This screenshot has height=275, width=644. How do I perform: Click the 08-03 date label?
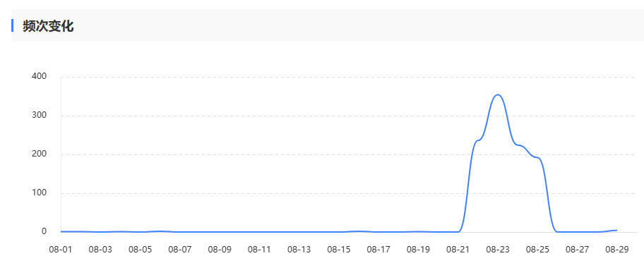point(100,250)
